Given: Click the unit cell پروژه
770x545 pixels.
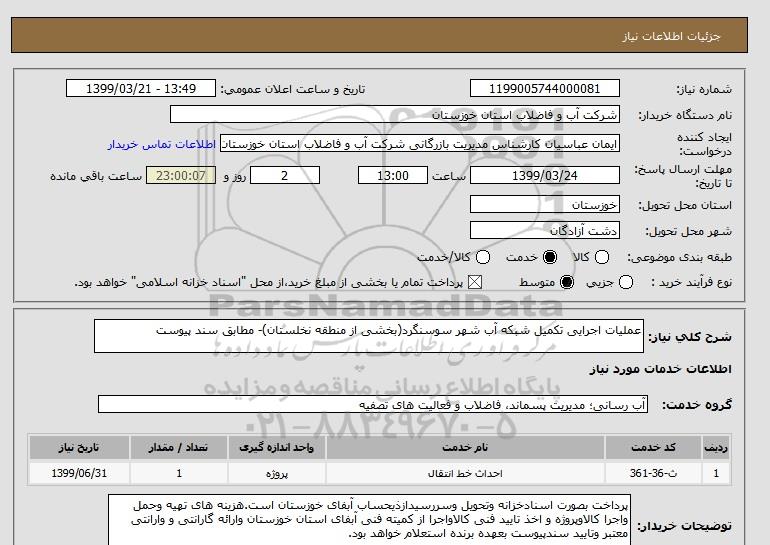Looking at the screenshot, I should [276, 473].
